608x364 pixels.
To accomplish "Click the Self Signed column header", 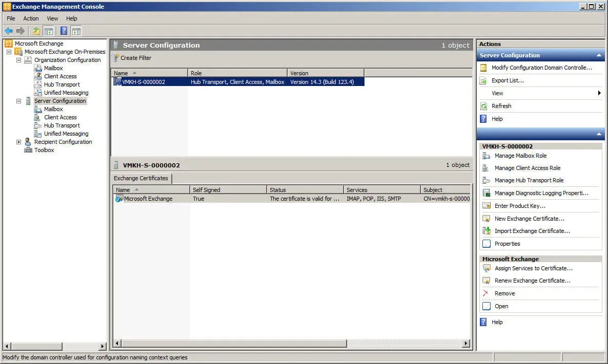I will pyautogui.click(x=228, y=190).
